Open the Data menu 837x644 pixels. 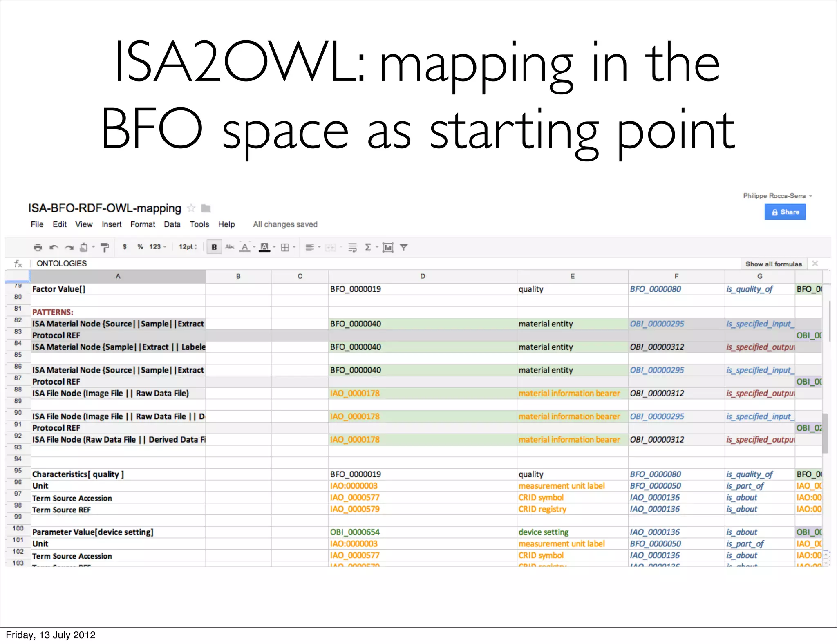172,224
